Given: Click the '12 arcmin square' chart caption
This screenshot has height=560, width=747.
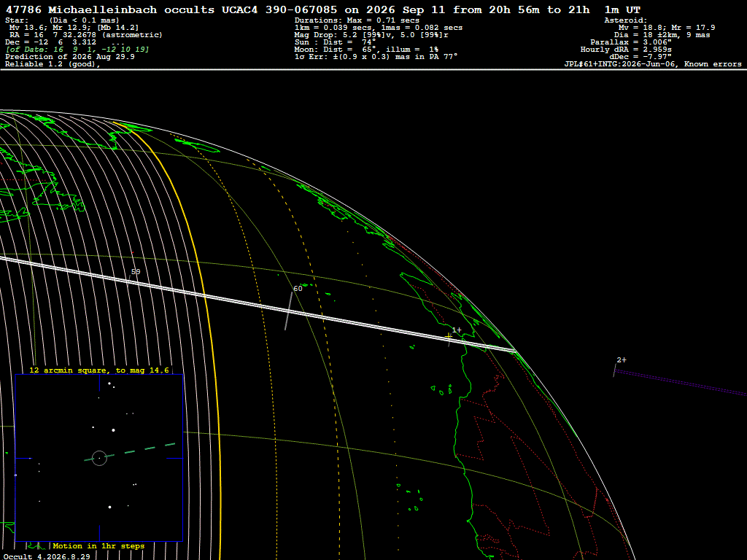Looking at the screenshot, I should pos(99,370).
